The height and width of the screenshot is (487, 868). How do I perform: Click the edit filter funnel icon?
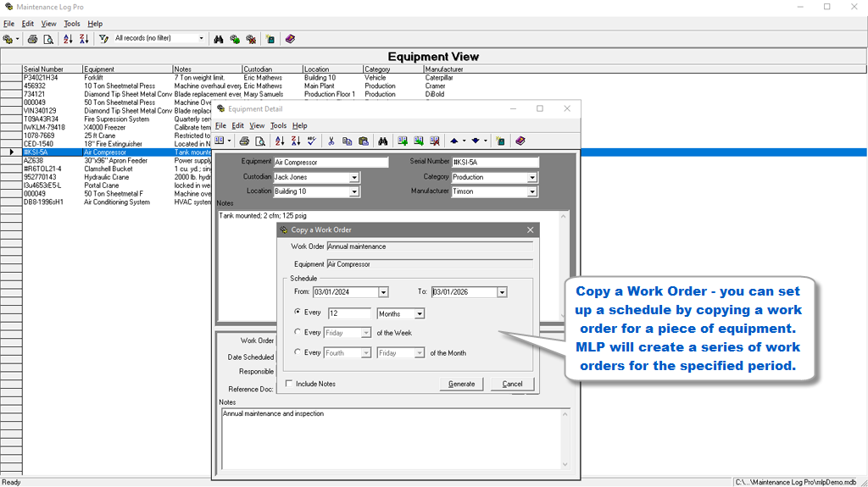103,39
